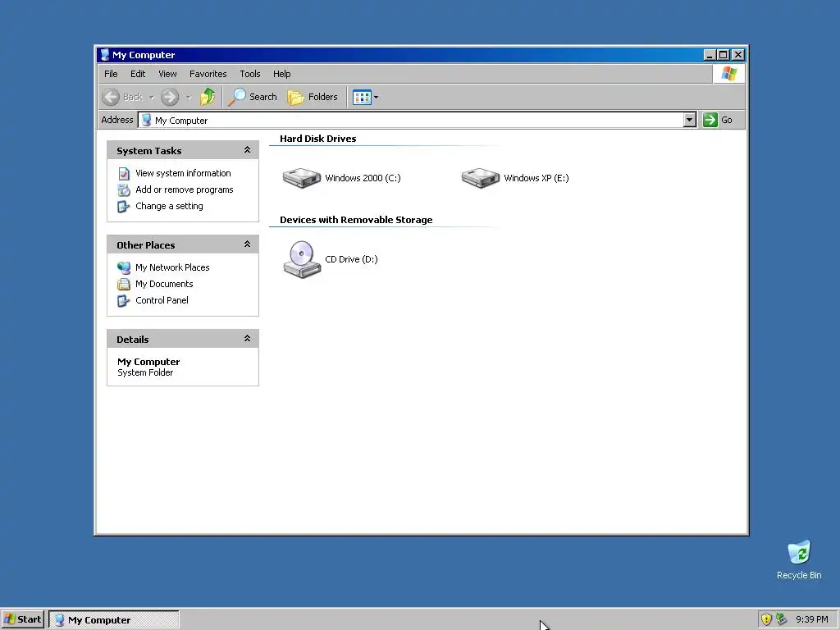840x630 pixels.
Task: Click the Go button
Action: click(718, 120)
